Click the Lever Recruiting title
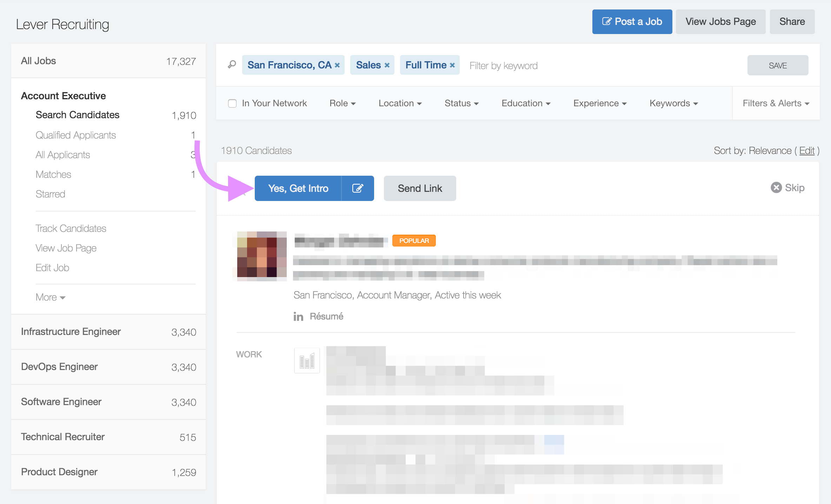The width and height of the screenshot is (831, 504). click(62, 25)
